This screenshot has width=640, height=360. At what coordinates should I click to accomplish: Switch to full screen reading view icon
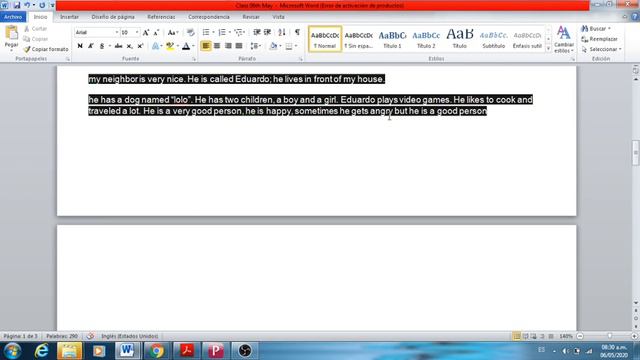click(525, 336)
